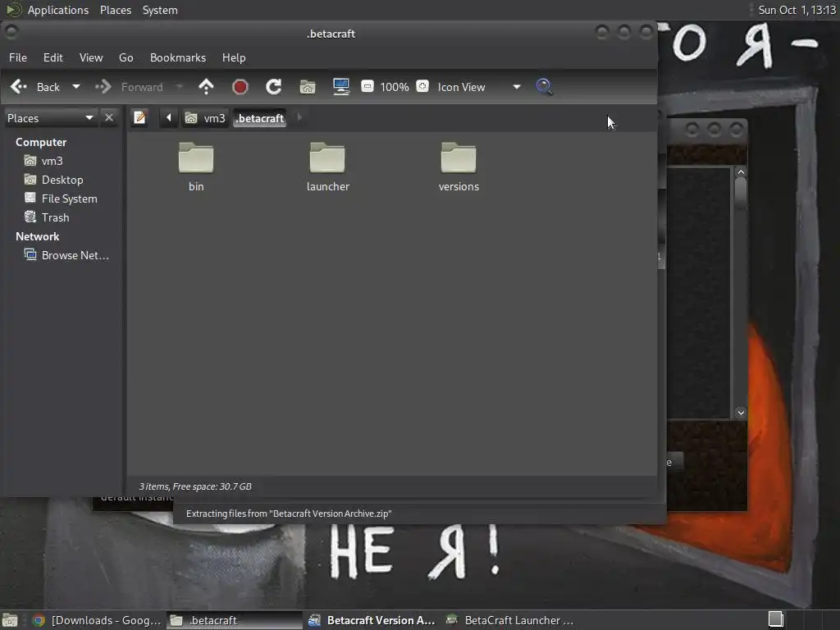The image size is (840, 630).
Task: Reset zoom via the 100% label
Action: [395, 87]
